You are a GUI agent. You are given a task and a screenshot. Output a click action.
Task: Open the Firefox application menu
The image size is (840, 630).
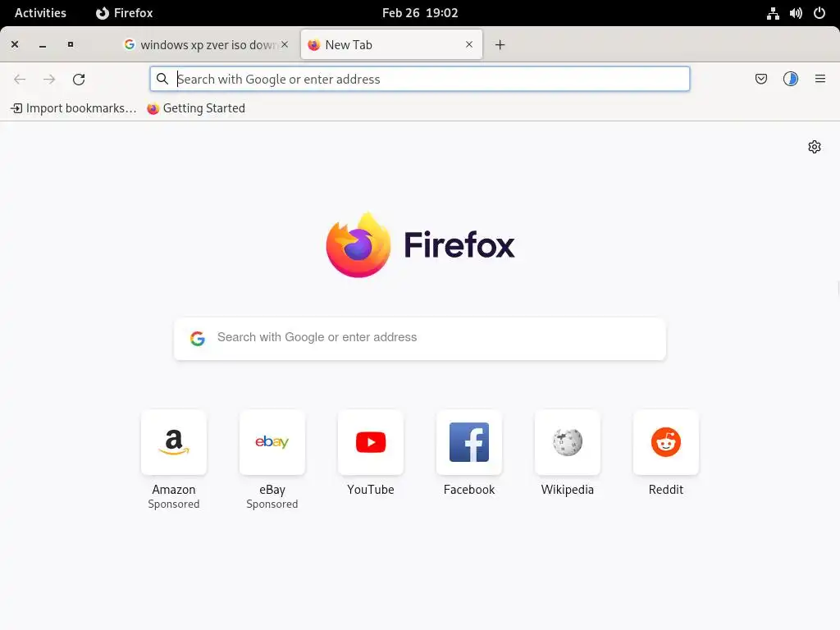[x=819, y=80]
